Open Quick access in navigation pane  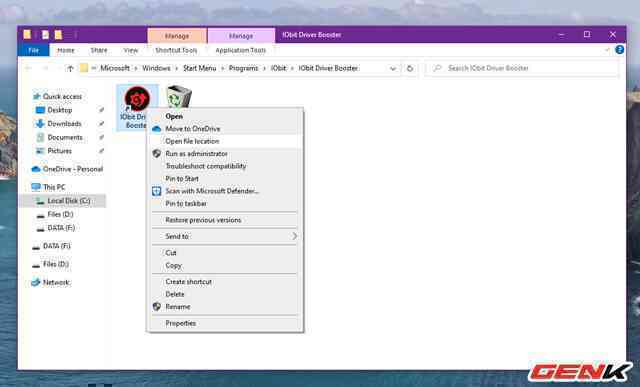62,96
